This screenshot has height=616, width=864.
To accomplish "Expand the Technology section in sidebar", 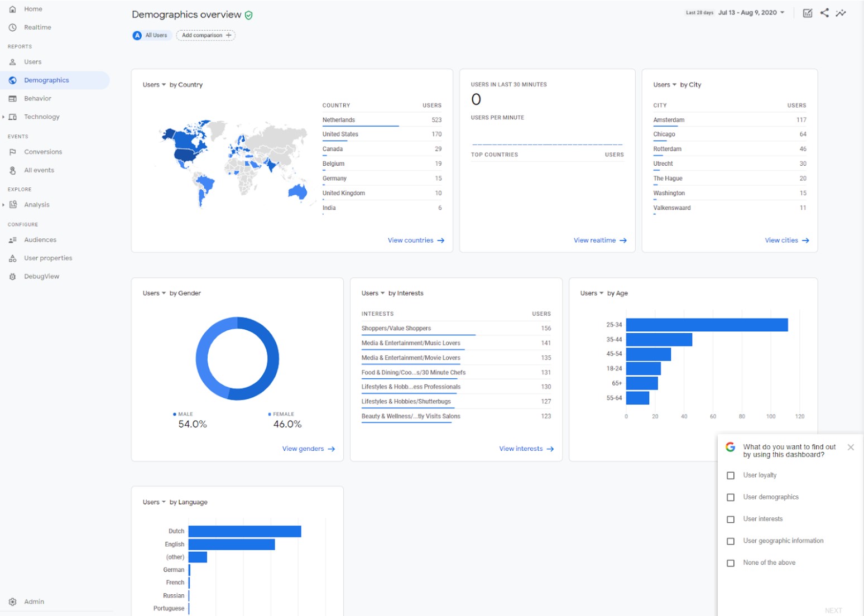I will point(3,117).
